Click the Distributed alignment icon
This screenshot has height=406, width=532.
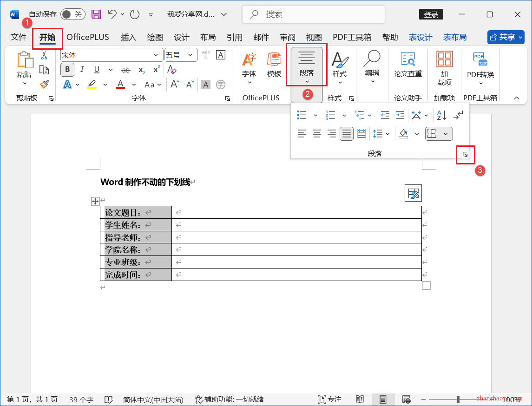[361, 134]
